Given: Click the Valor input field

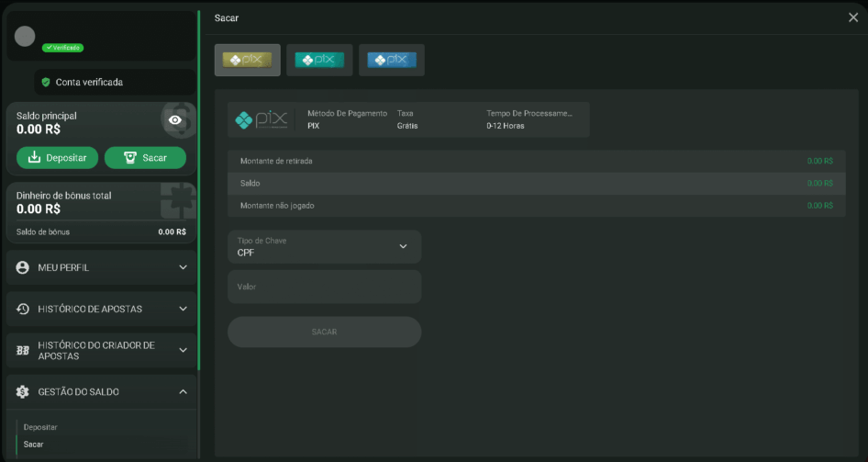Looking at the screenshot, I should click(324, 287).
